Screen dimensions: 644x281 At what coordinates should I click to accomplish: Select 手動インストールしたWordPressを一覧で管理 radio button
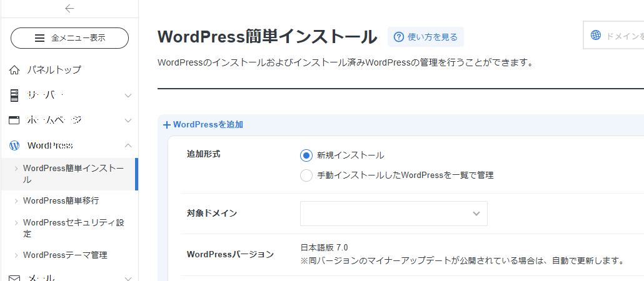(306, 175)
